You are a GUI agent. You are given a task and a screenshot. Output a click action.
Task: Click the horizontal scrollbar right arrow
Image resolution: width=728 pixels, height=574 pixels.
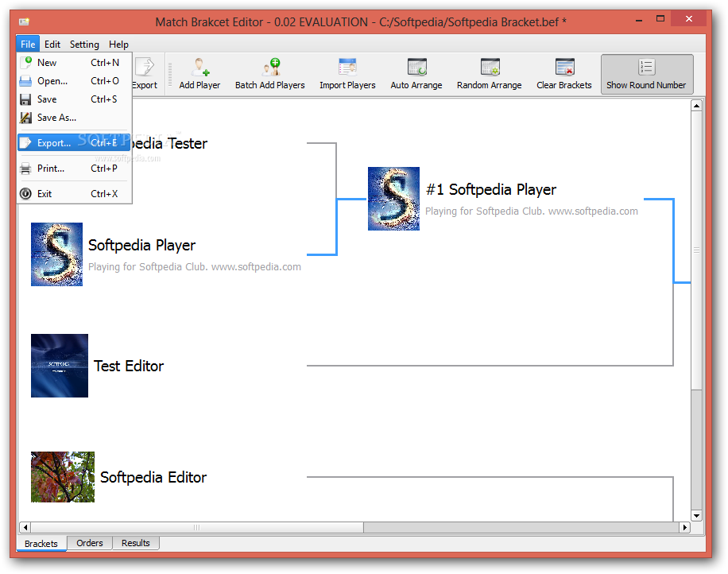point(685,528)
